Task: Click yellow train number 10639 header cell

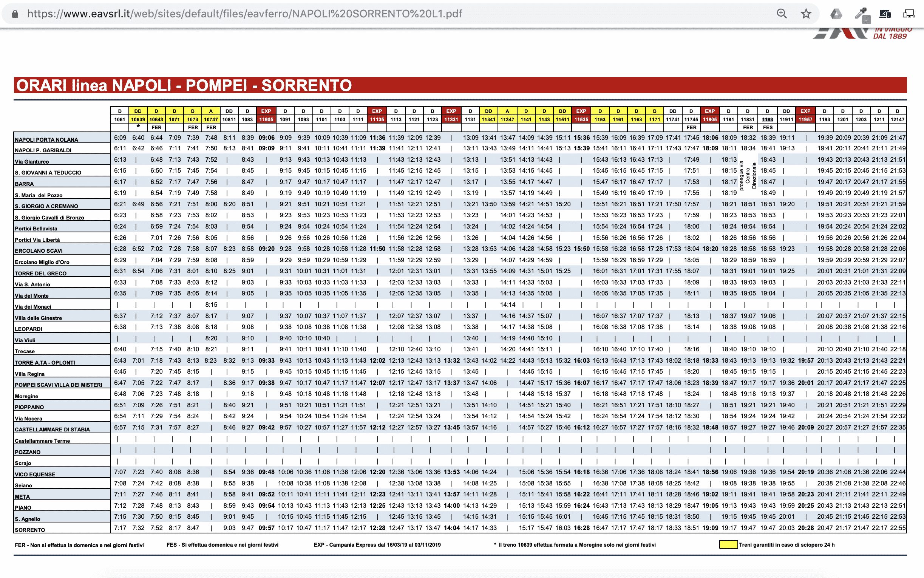Action: [x=138, y=119]
